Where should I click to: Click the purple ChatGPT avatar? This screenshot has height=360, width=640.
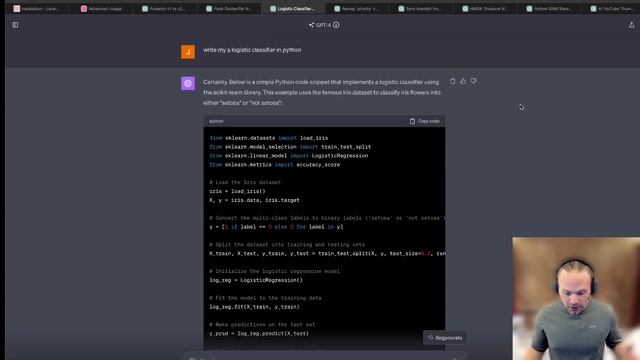(188, 83)
